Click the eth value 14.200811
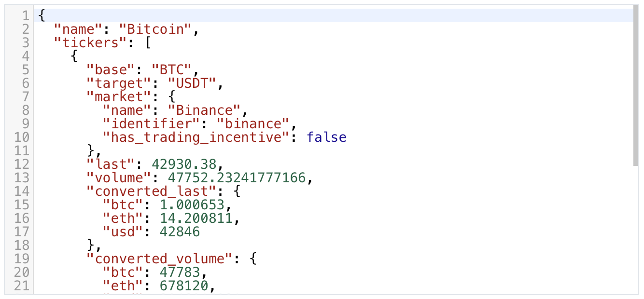644x299 pixels. click(196, 218)
